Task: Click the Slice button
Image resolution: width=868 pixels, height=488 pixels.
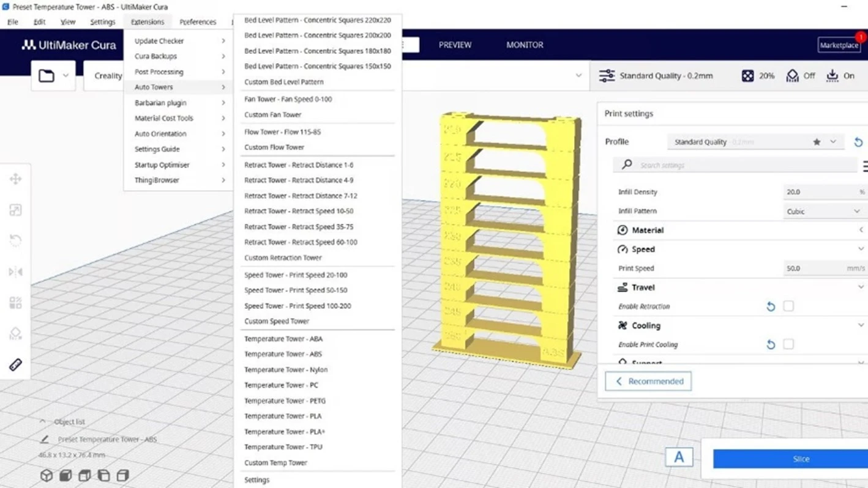Action: [790, 459]
